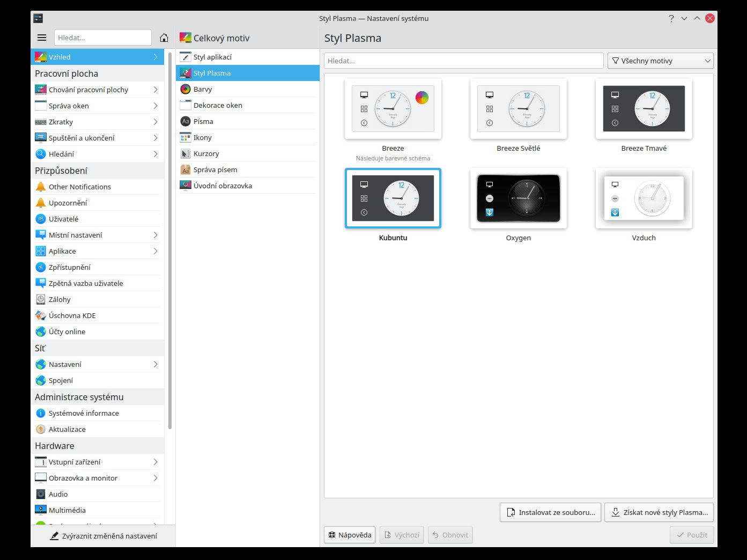Open Zpětná vazba uživatele item
Image resolution: width=747 pixels, height=560 pixels.
click(98, 283)
